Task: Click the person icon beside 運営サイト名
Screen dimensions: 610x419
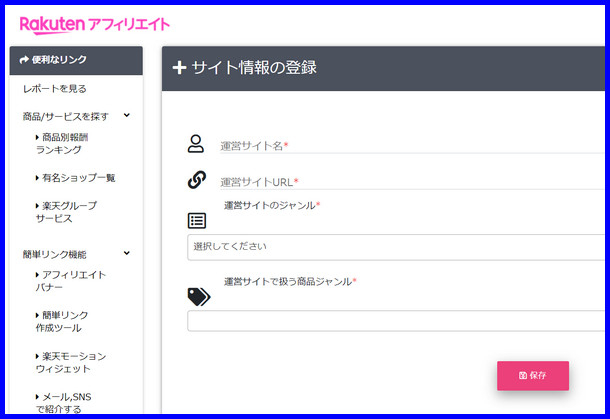Action: pos(196,144)
